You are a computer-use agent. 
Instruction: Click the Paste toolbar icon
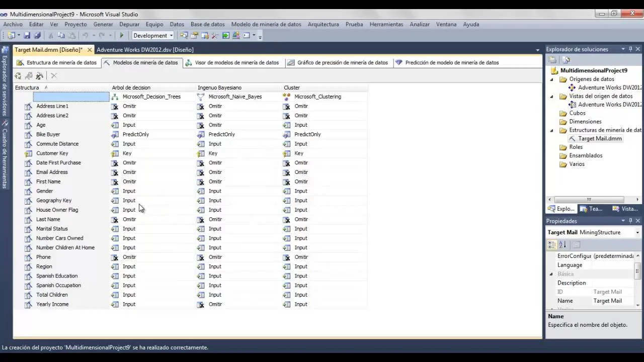point(71,35)
